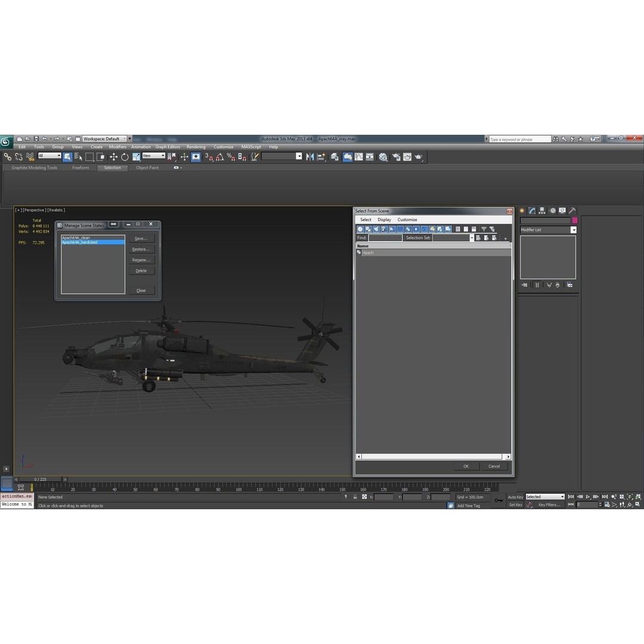
Task: Click Restore... in Manage Scene States
Action: pyautogui.click(x=141, y=249)
